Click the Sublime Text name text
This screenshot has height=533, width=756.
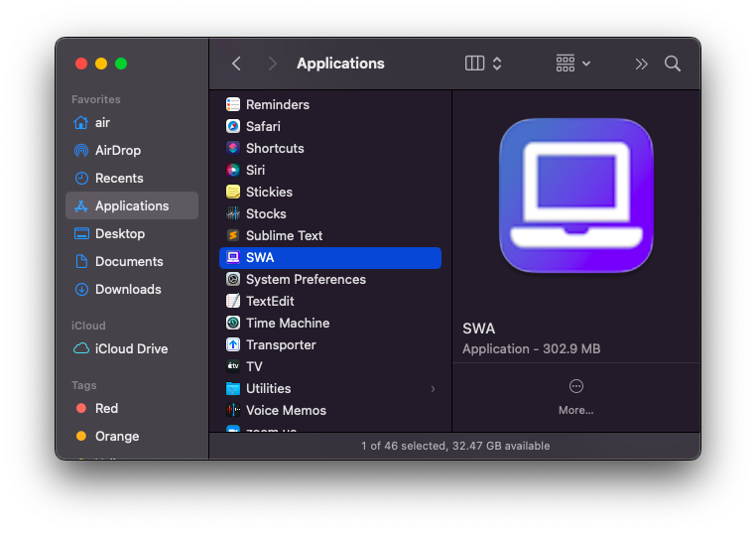[284, 235]
